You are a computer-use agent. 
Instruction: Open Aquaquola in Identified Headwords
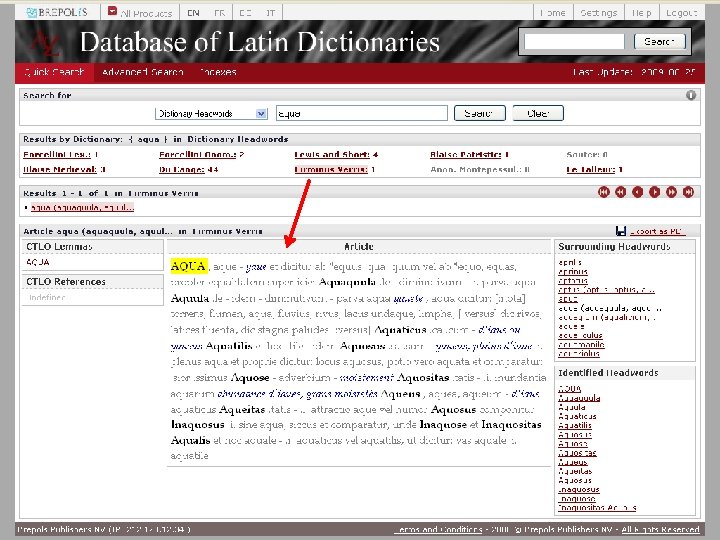pos(579,398)
